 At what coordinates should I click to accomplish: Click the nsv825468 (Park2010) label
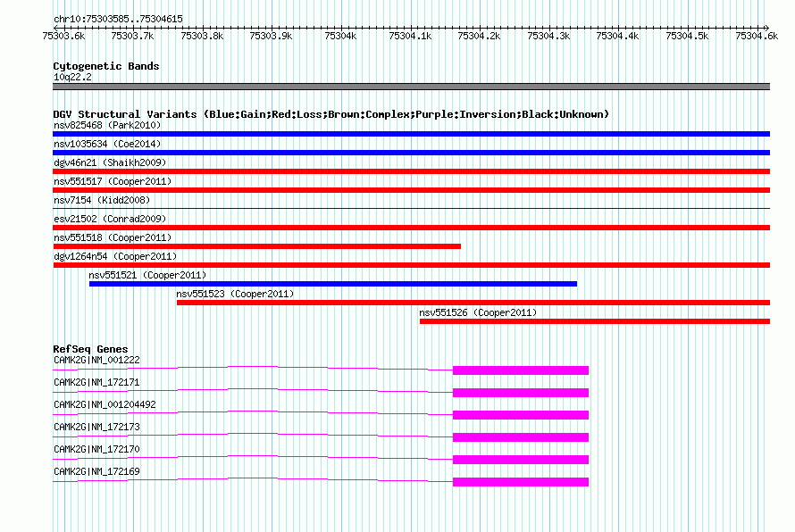(x=107, y=125)
